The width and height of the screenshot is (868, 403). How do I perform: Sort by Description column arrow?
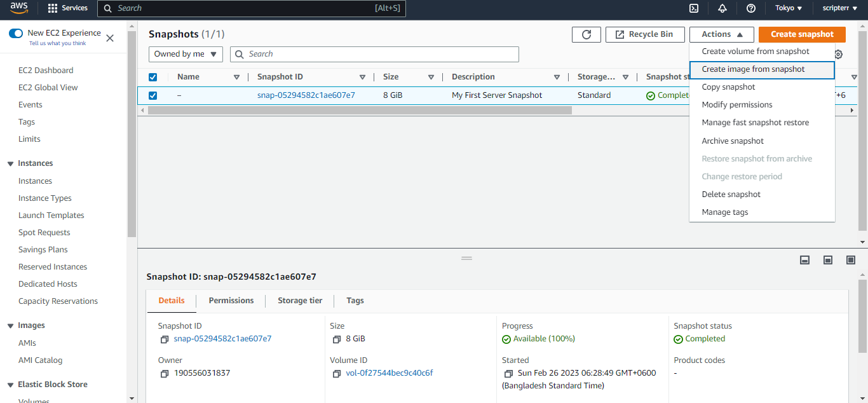[x=557, y=78]
